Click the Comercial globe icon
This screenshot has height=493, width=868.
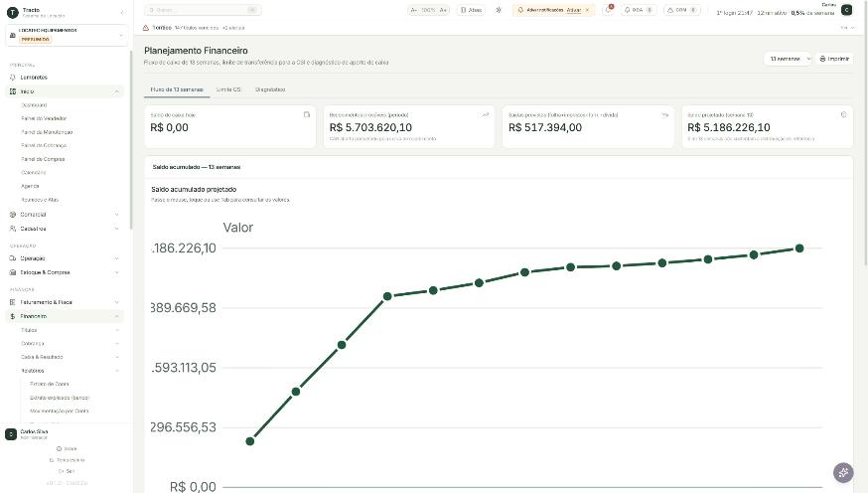tap(13, 215)
